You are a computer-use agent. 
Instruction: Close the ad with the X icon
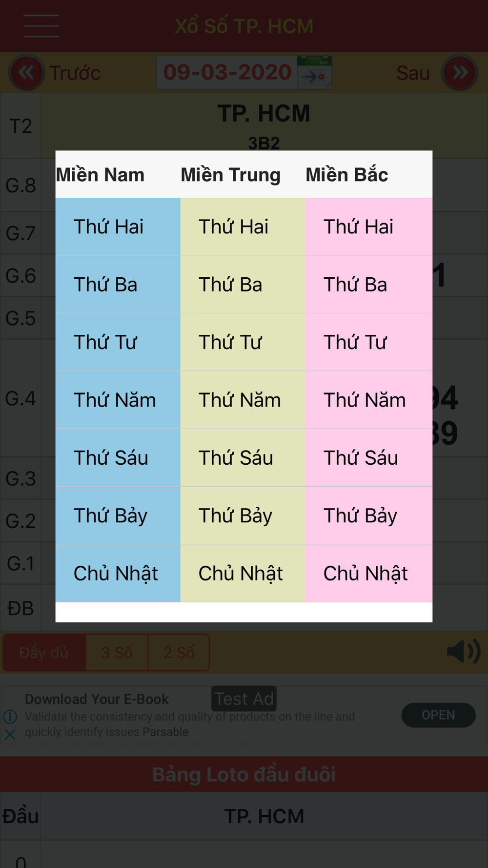coord(10,734)
